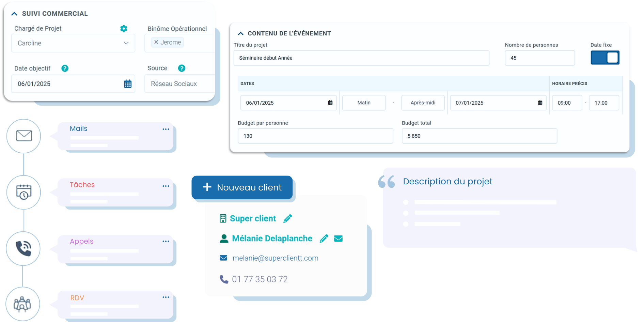Send email to Mélanie Delaplanche via envelope

[338, 239]
